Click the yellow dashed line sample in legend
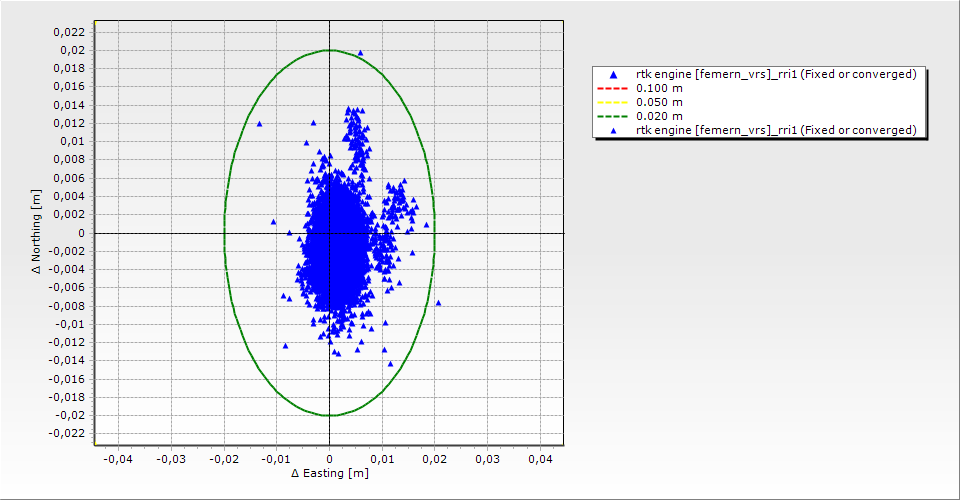Image resolution: width=960 pixels, height=500 pixels. tap(612, 102)
